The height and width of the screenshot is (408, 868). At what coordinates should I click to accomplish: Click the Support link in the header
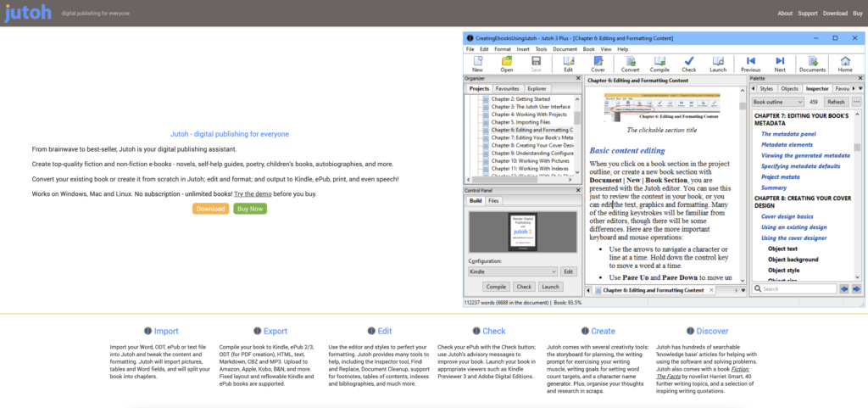click(x=808, y=14)
